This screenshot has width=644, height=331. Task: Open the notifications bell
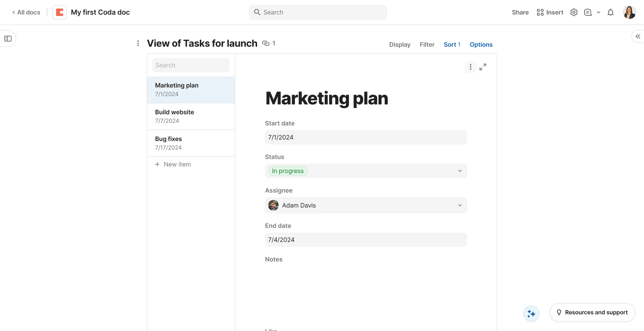(610, 12)
